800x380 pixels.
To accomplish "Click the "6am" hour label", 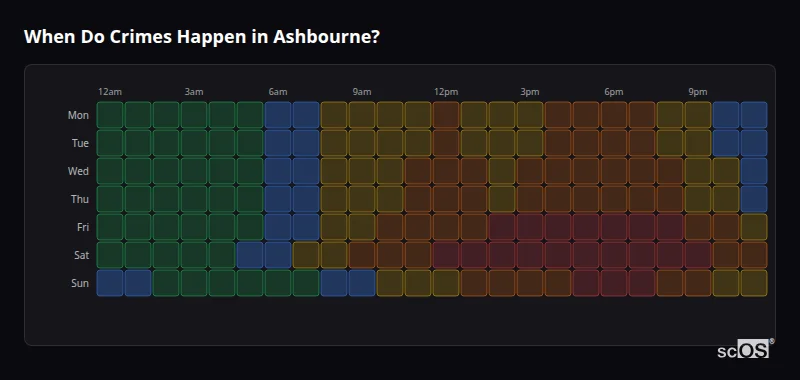I will click(x=278, y=92).
